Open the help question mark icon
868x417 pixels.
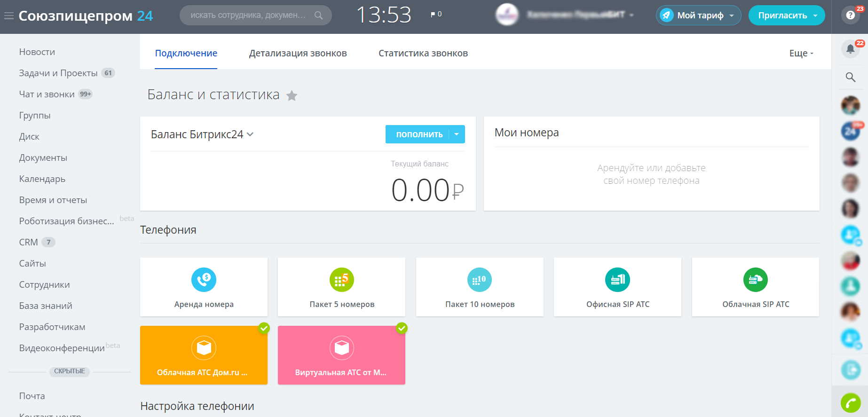850,15
